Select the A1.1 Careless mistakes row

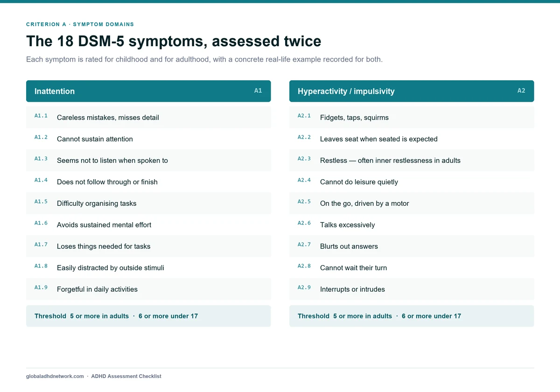[148, 117]
